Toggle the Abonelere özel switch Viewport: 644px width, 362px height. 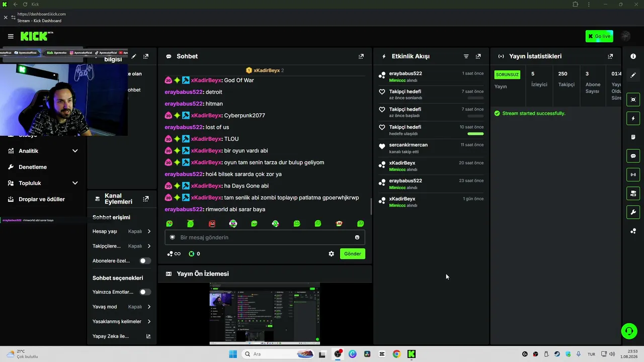click(x=145, y=261)
